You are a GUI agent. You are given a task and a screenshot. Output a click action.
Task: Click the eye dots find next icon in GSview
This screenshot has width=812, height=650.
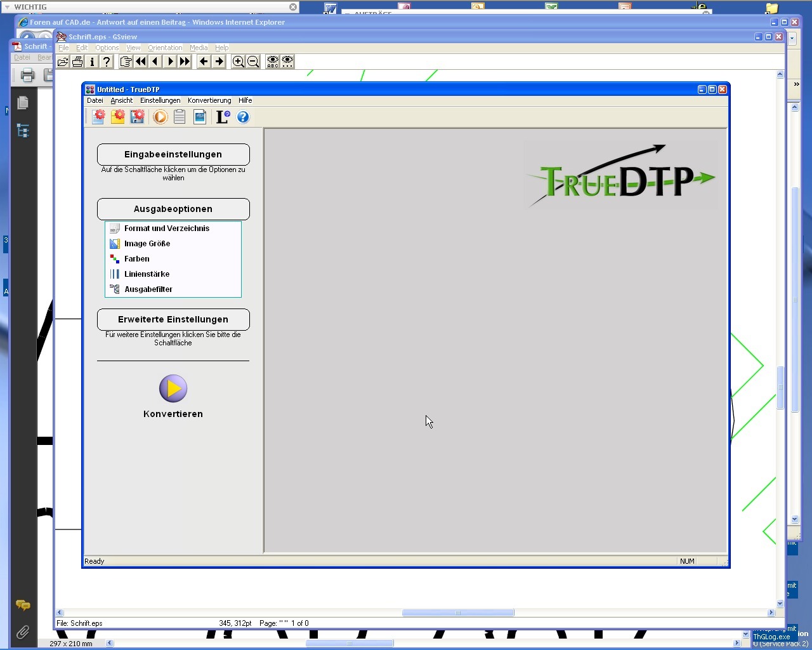(x=287, y=62)
